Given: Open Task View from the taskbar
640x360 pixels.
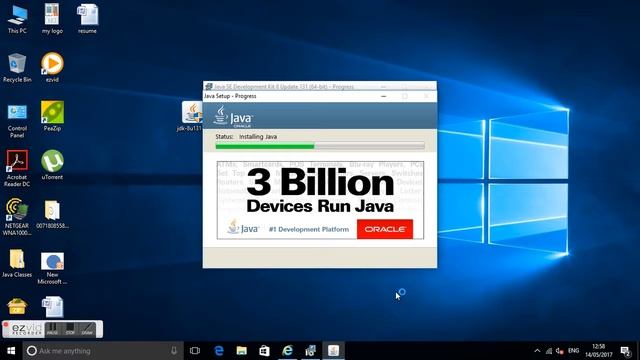Looking at the screenshot, I should pos(195,351).
